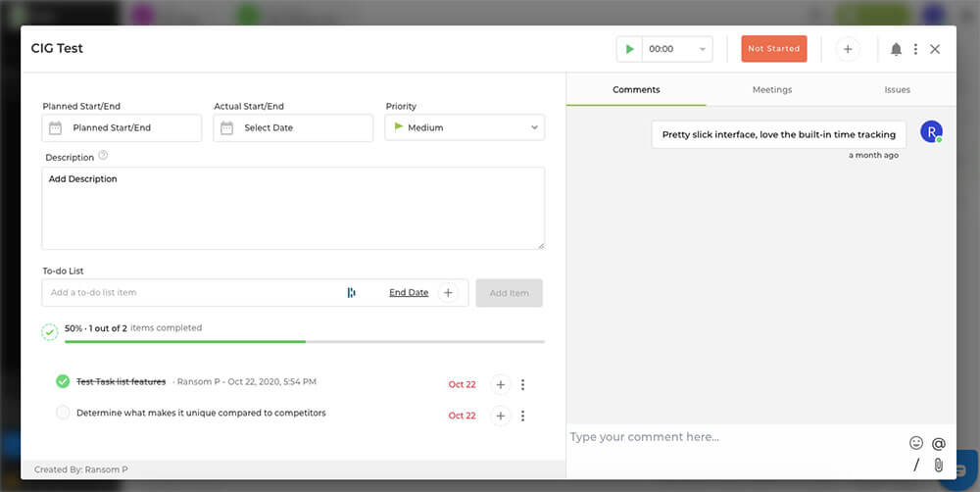Uncheck the Test Task list features item

(x=63, y=381)
